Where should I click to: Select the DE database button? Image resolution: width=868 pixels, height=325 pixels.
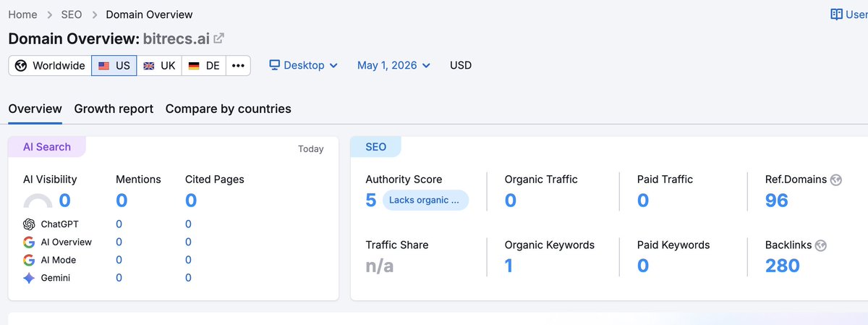click(204, 65)
